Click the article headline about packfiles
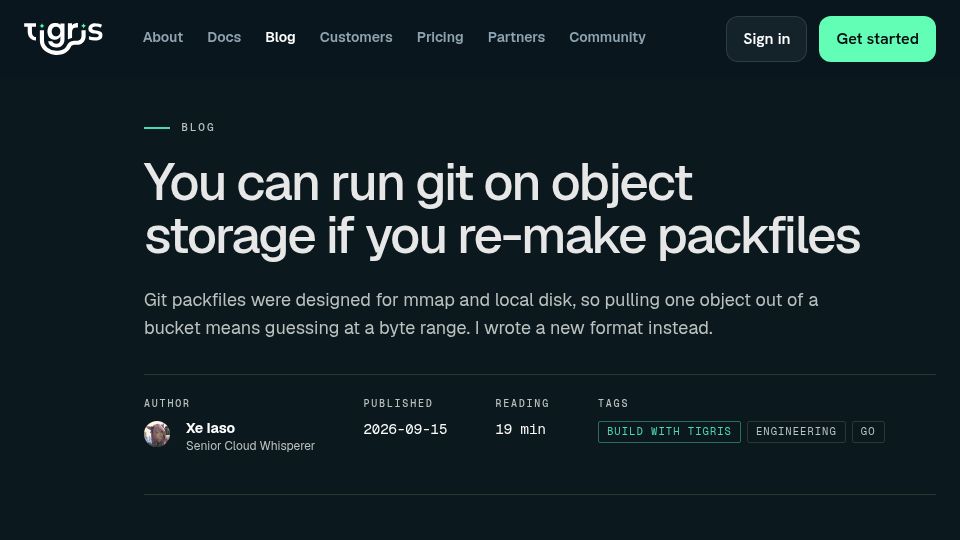 click(502, 209)
